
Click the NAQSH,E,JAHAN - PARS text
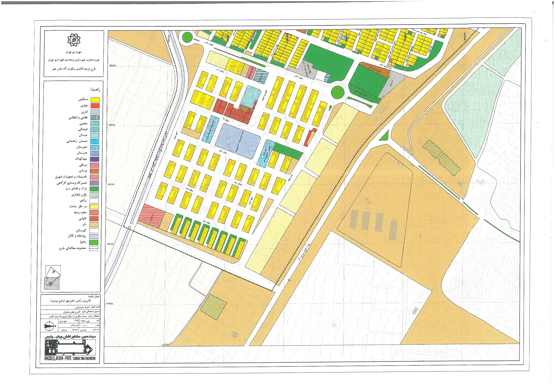[58, 359]
